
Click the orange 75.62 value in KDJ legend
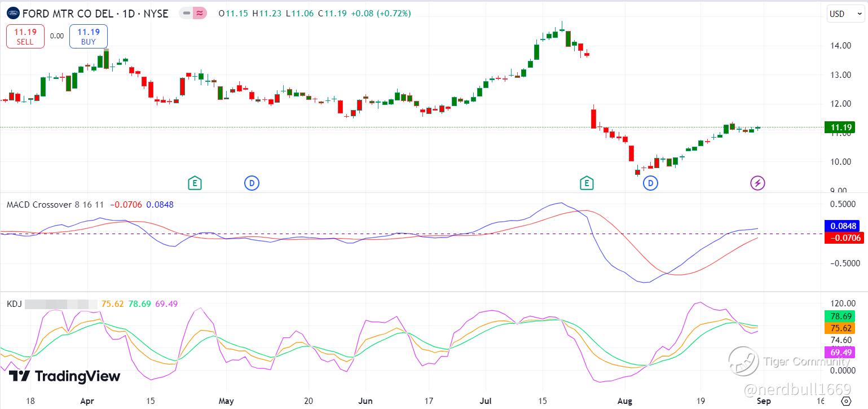tap(112, 304)
